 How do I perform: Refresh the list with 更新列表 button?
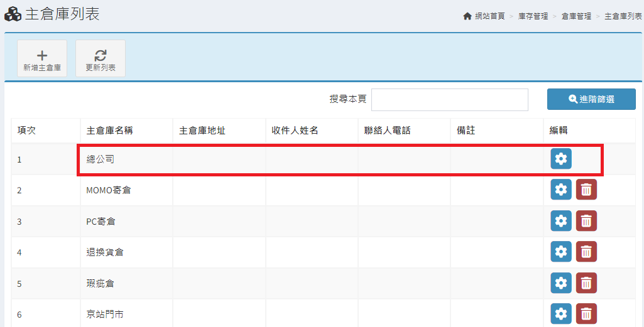(x=101, y=59)
